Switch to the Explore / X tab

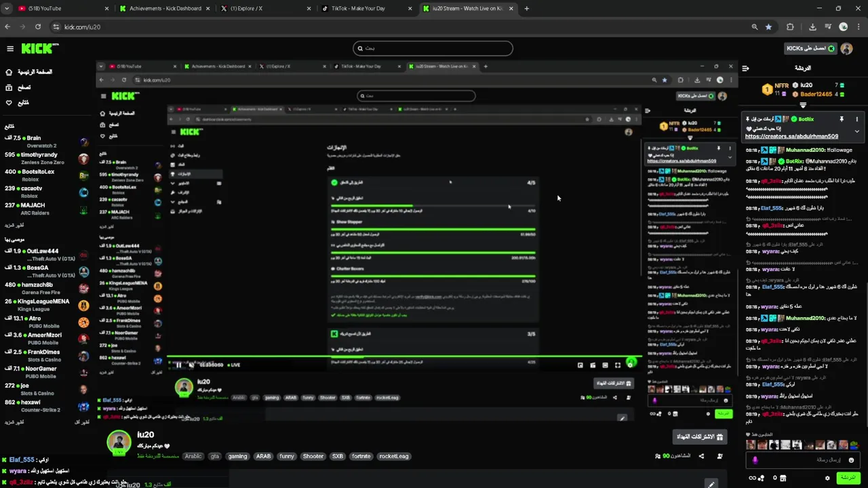click(x=264, y=8)
